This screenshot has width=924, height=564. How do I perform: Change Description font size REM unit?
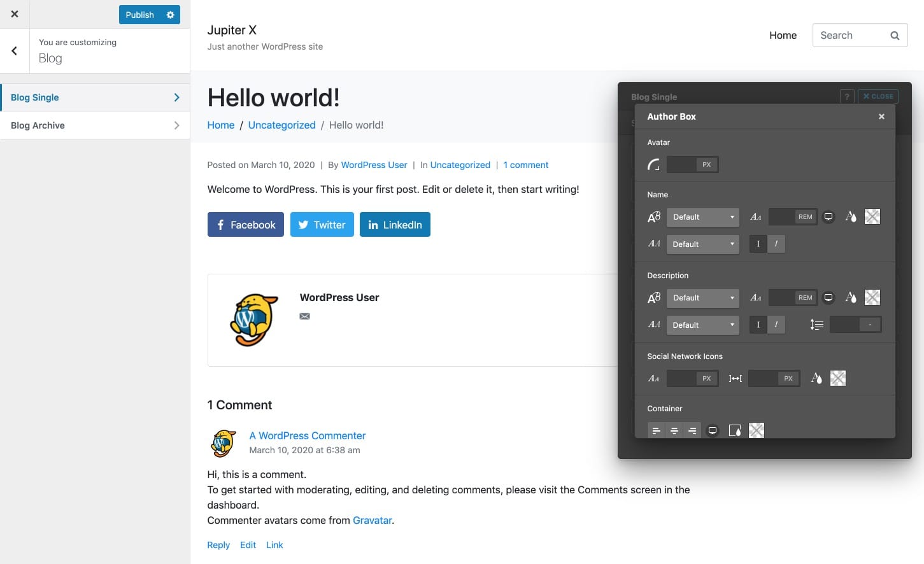(806, 298)
